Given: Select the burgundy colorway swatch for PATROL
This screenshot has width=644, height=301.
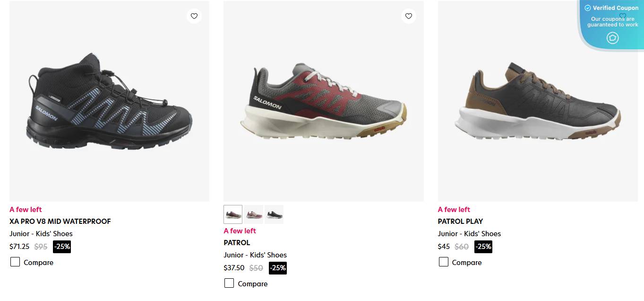Looking at the screenshot, I should point(232,214).
